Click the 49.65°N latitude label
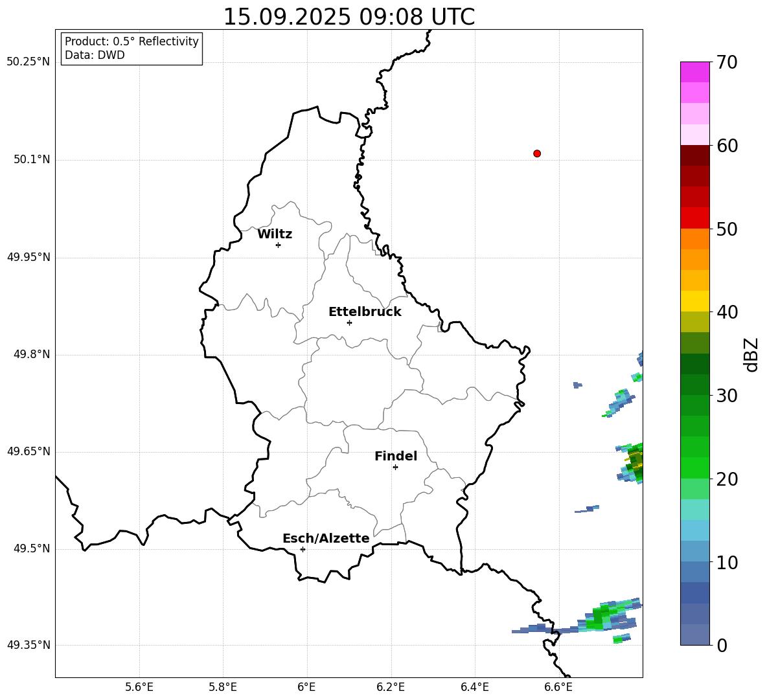767x700 pixels. [x=29, y=451]
